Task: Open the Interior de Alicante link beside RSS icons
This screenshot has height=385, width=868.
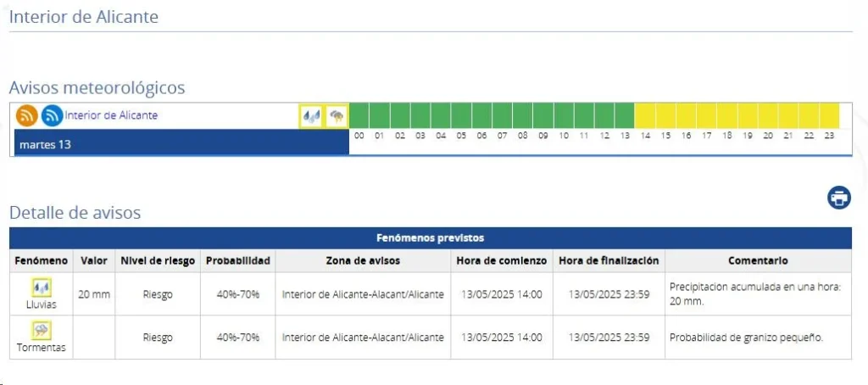Action: pos(111,115)
